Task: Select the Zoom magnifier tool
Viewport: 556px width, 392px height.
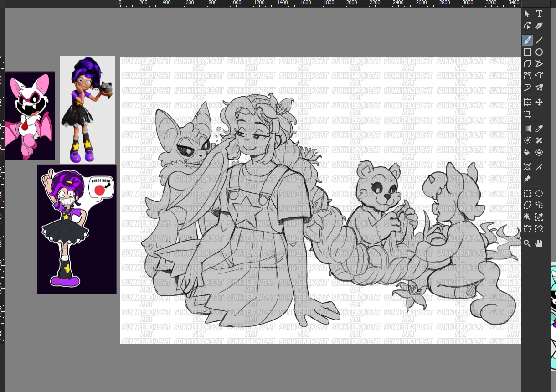Action: point(527,243)
